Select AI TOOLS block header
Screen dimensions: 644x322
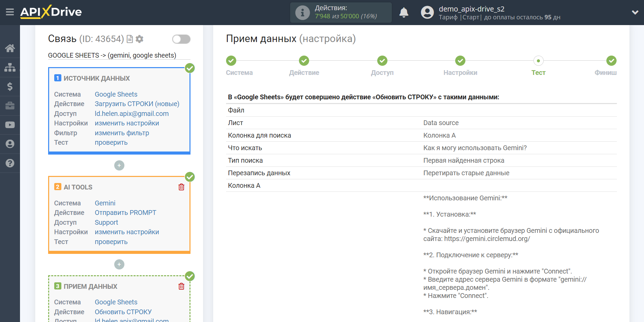[78, 187]
